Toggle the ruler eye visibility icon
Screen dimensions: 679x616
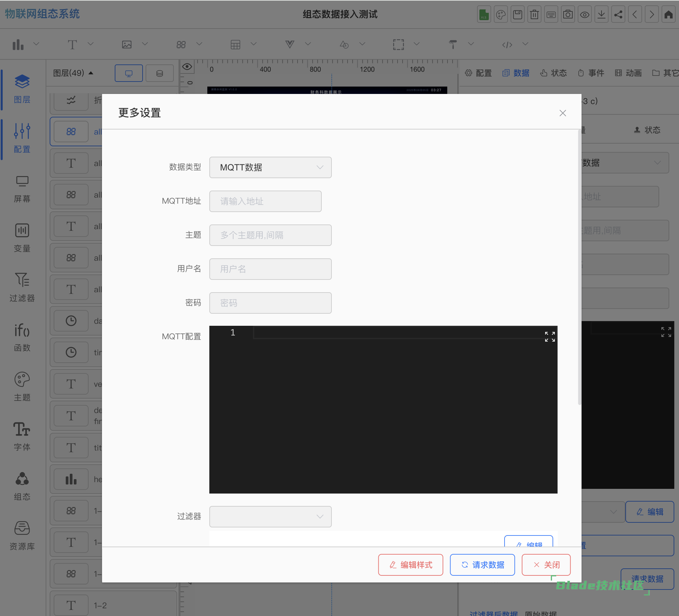(x=187, y=67)
